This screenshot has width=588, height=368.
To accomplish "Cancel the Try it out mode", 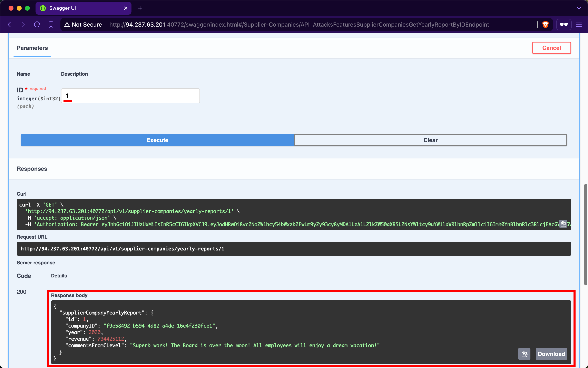I will click(x=551, y=48).
